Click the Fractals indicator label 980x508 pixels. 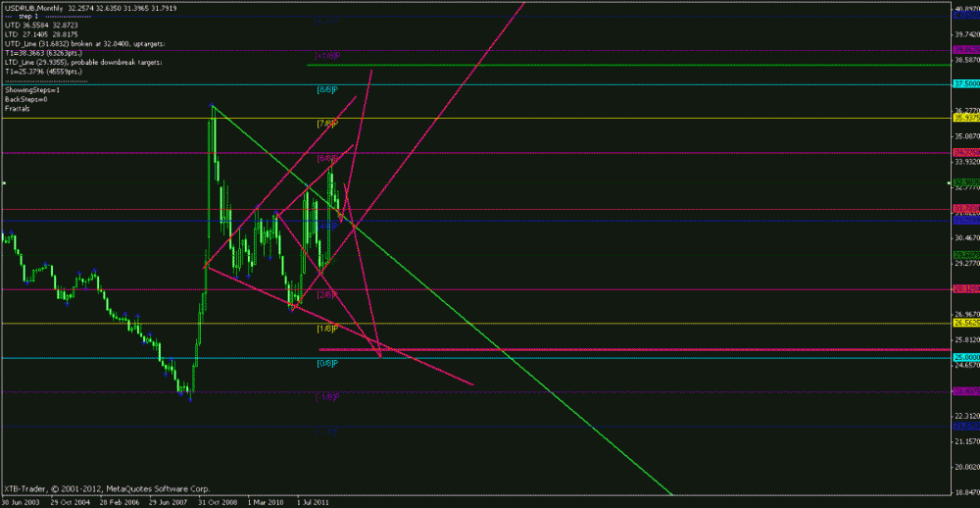18,108
